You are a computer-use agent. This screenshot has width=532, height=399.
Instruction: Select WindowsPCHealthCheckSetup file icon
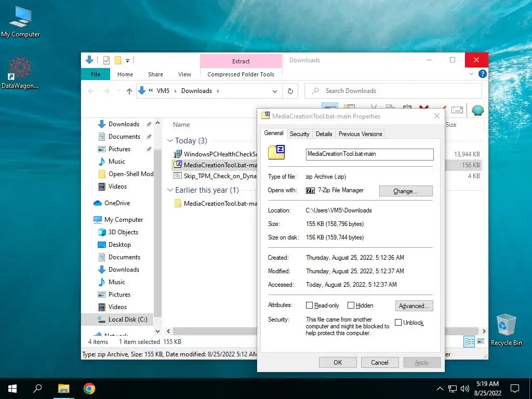click(178, 154)
